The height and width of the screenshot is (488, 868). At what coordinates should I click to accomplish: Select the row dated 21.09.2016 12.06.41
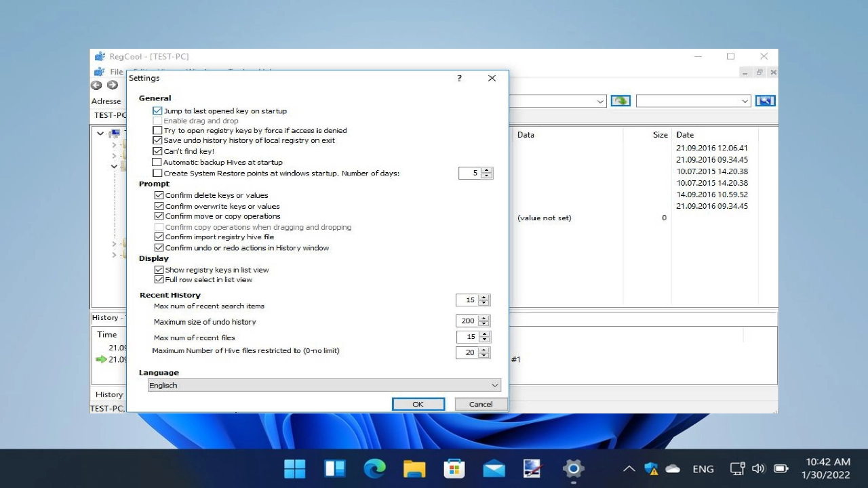point(711,148)
